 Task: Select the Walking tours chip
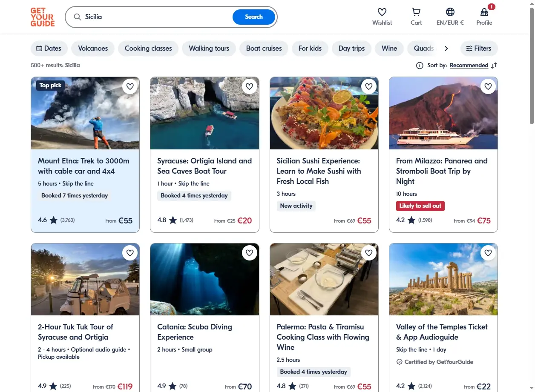tap(209, 49)
